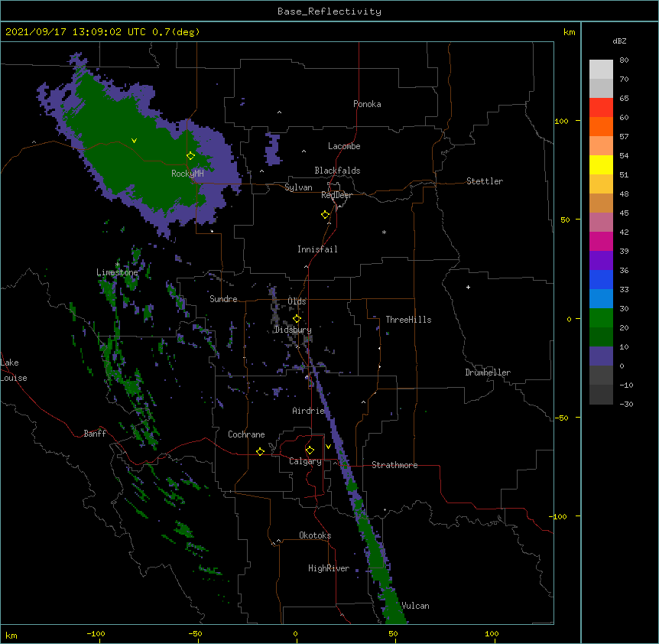
Task: Click the 0 tick on bottom axis
Action: coord(295,633)
